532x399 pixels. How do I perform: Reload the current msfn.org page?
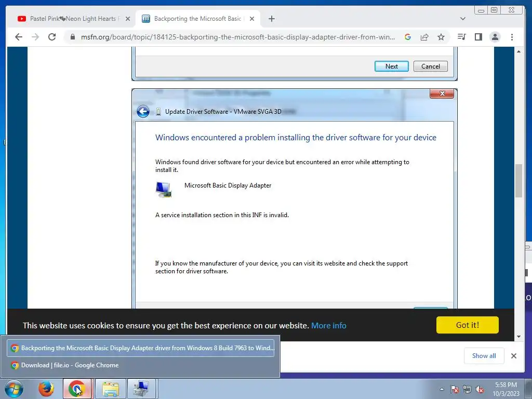click(52, 37)
